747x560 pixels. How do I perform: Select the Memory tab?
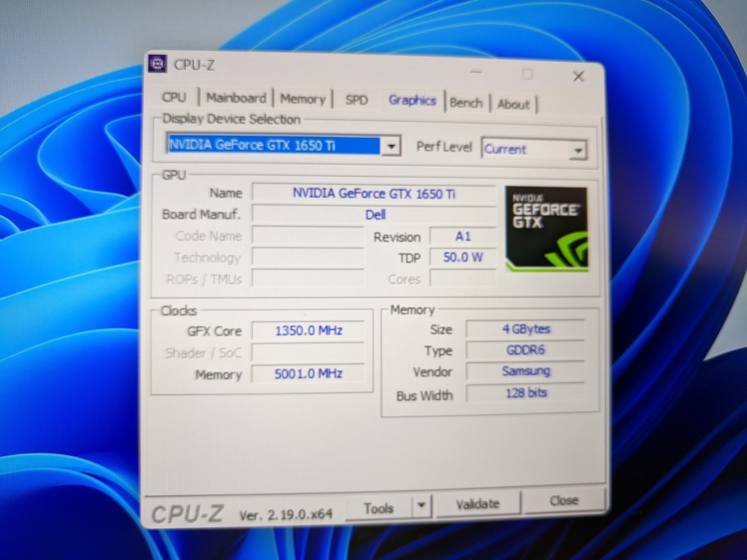coord(303,99)
